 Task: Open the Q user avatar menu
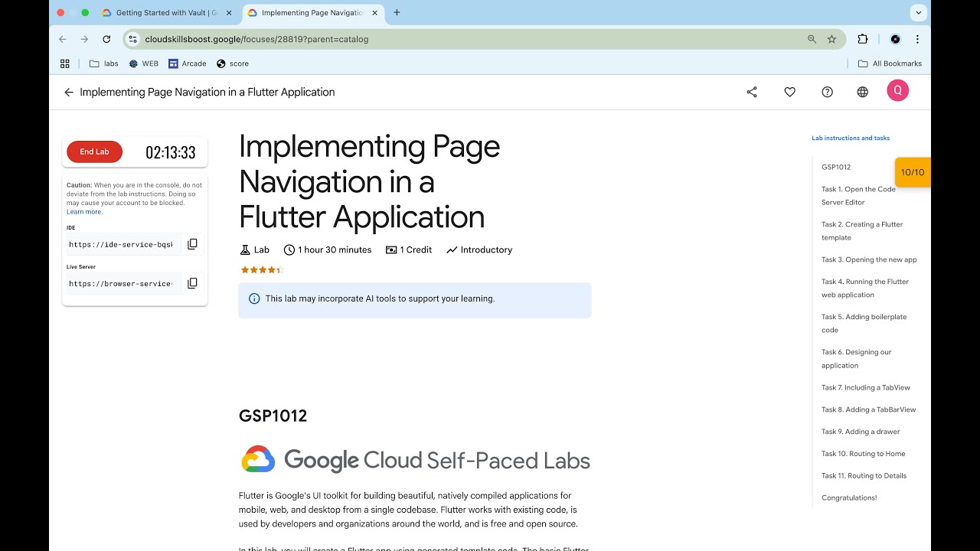[x=897, y=90]
